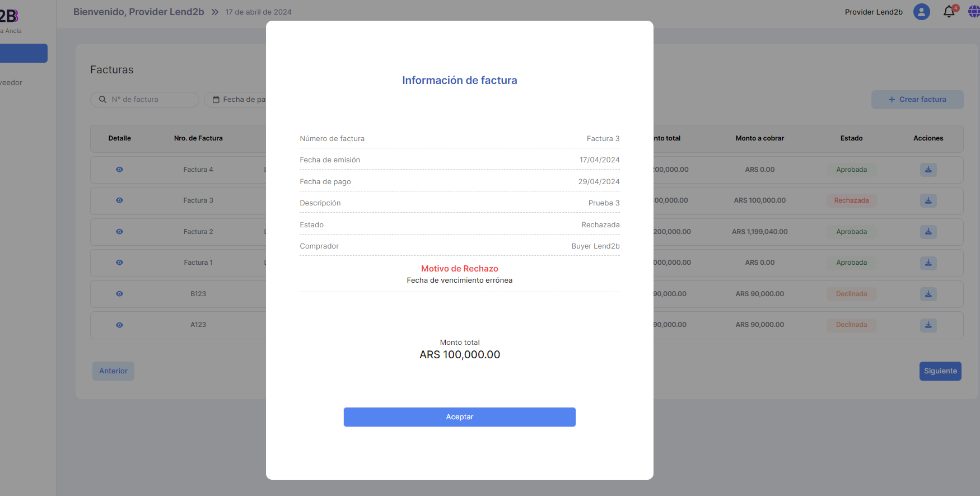The height and width of the screenshot is (496, 980).
Task: Download the ARS 1,199,040.00 invoice
Action: click(928, 232)
